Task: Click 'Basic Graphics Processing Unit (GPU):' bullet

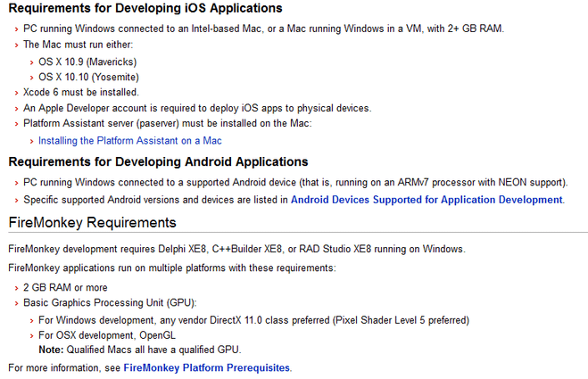Action: click(110, 303)
